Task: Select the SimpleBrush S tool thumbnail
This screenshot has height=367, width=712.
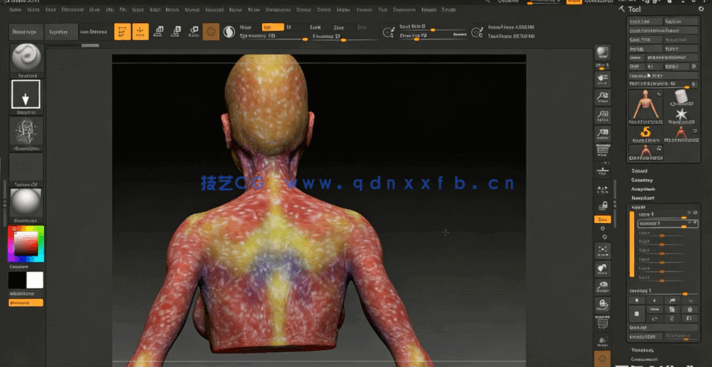Action: click(x=645, y=134)
